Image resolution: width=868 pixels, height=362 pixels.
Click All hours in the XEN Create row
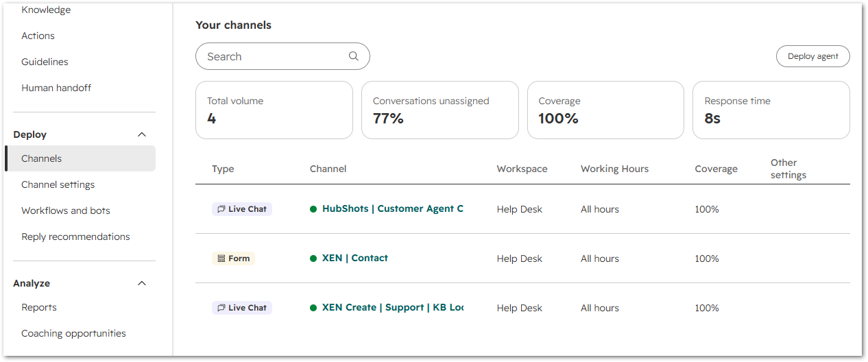(600, 308)
